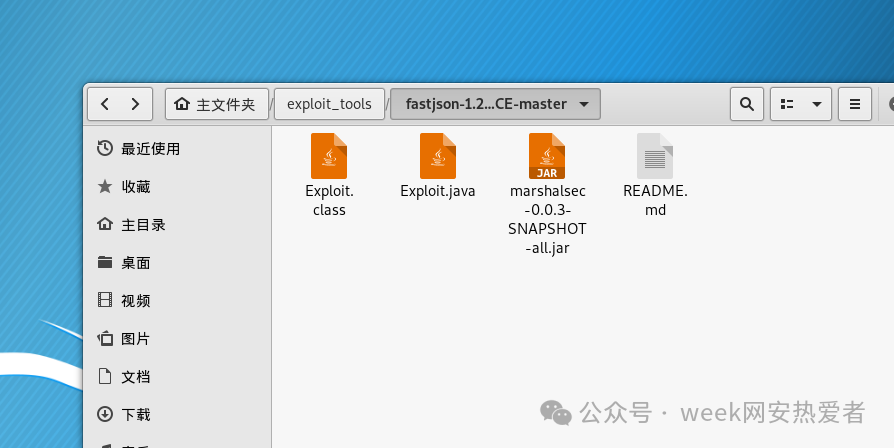Click the search magnifier icon
The height and width of the screenshot is (448, 894).
click(x=747, y=104)
